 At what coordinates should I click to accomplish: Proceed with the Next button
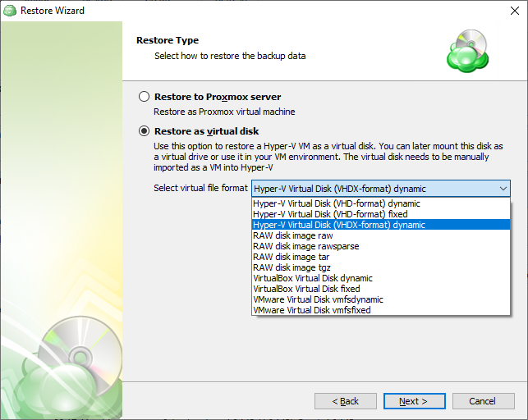(414, 401)
